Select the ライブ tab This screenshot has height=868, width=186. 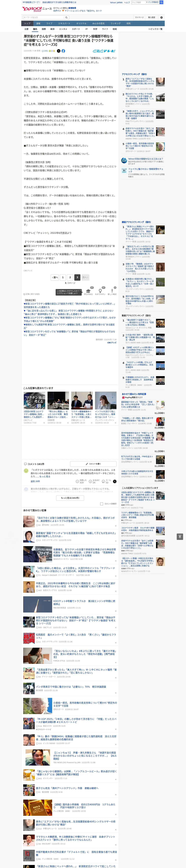pos(49,24)
